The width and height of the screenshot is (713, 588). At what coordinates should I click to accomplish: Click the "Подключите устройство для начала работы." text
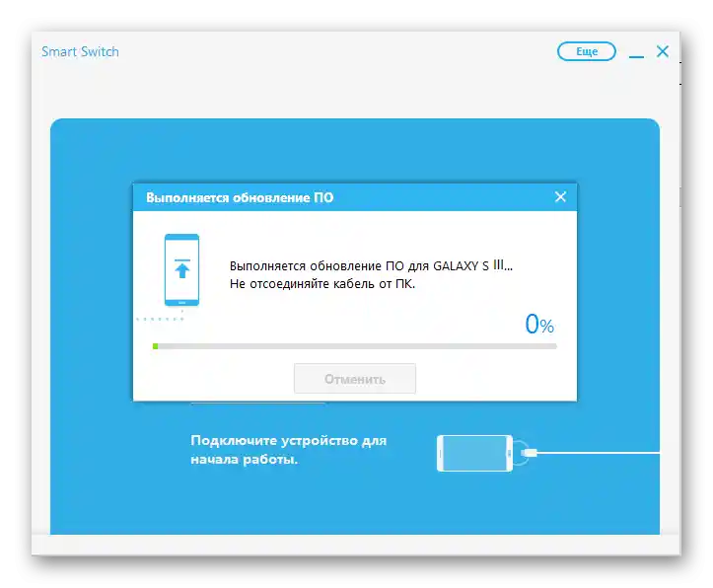[x=288, y=450]
